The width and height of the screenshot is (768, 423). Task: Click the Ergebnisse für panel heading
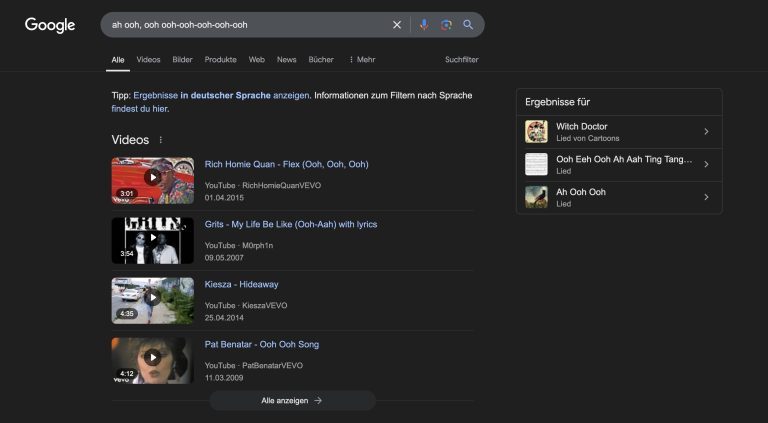[557, 102]
